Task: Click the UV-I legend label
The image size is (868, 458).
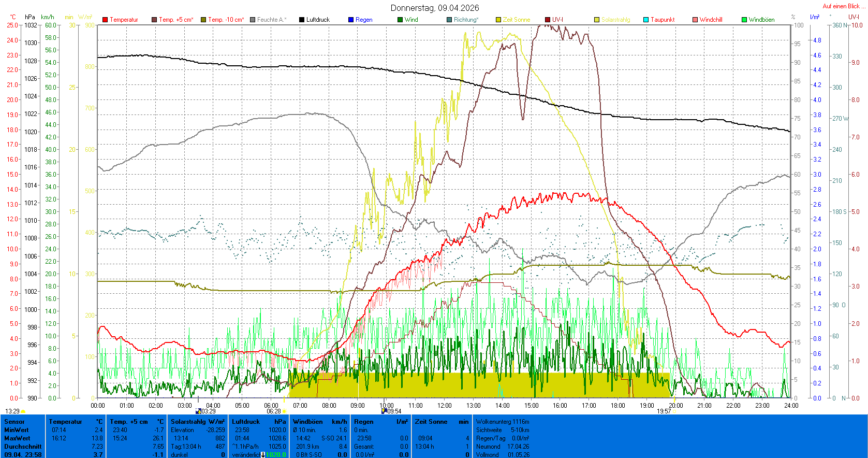Action: pyautogui.click(x=557, y=20)
